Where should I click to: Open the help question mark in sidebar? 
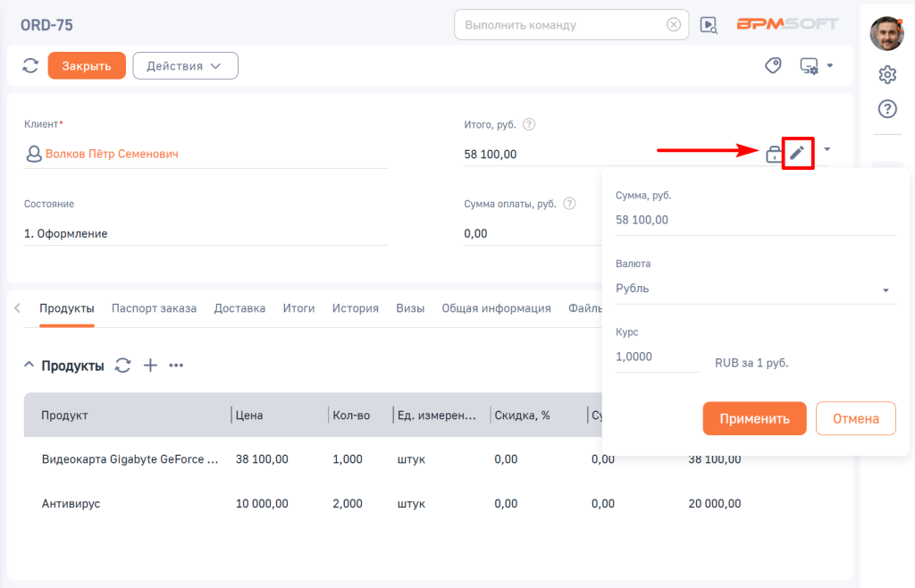pyautogui.click(x=886, y=109)
